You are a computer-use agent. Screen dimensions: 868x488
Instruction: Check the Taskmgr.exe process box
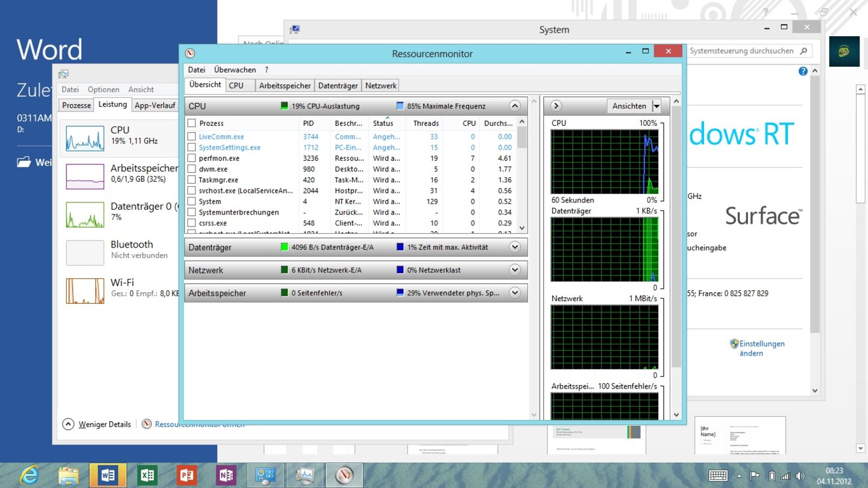pyautogui.click(x=192, y=180)
